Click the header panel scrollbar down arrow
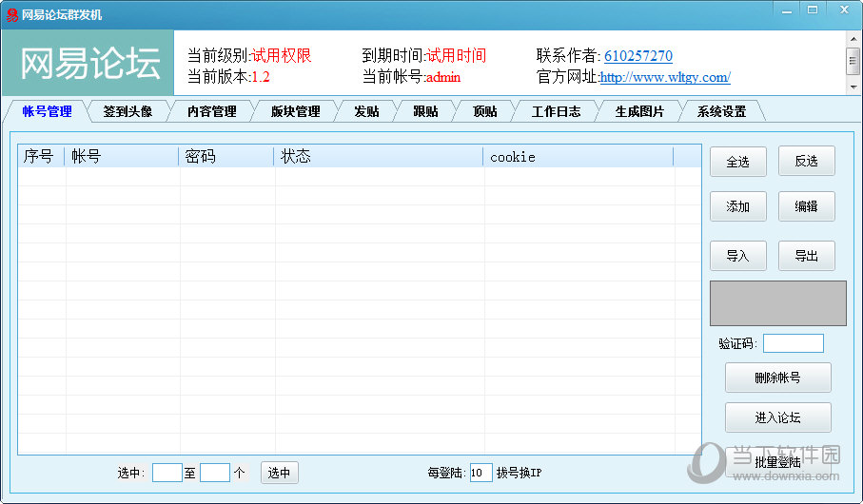863x504 pixels. coord(853,87)
